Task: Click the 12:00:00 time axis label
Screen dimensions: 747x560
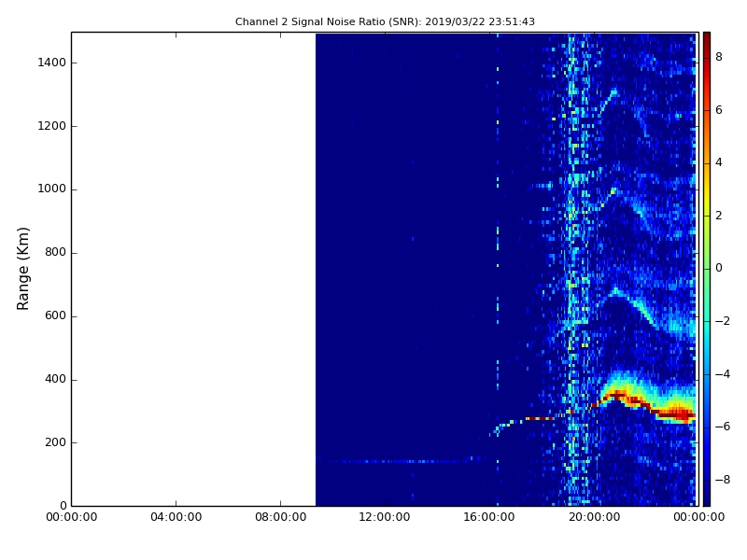Action: [385, 517]
